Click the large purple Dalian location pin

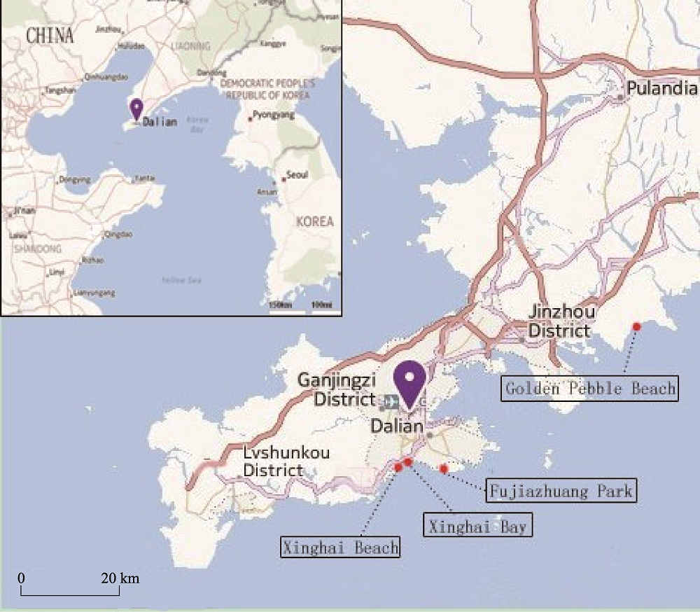coord(409,384)
